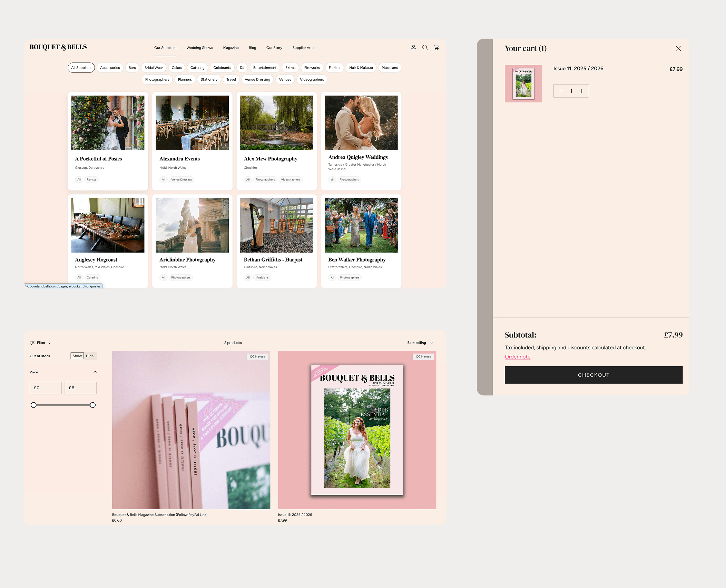726x588 pixels.
Task: Click the search magnifier icon
Action: click(x=425, y=48)
